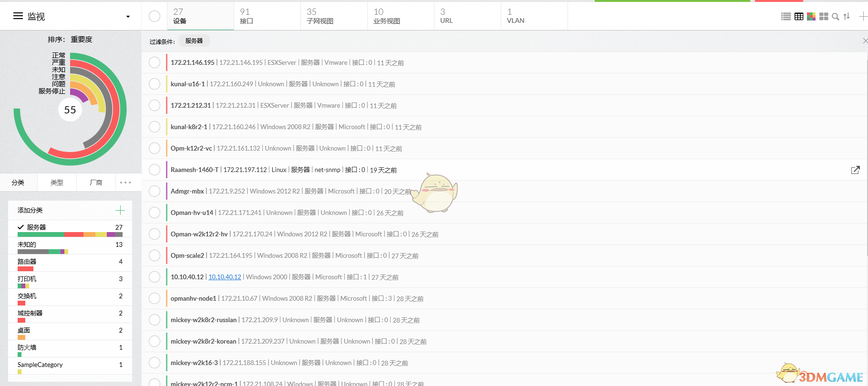This screenshot has height=386, width=868.
Task: Select 防火墙 category
Action: point(70,348)
